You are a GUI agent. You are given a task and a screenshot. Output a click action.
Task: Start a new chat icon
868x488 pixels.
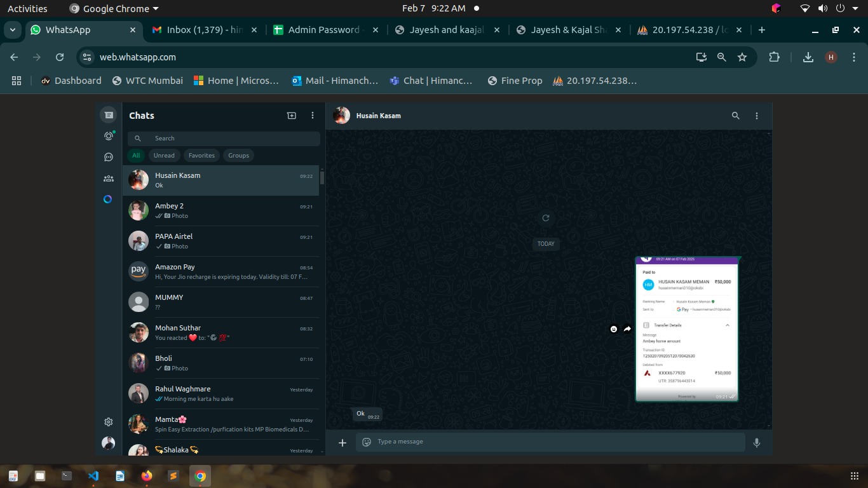(x=292, y=116)
